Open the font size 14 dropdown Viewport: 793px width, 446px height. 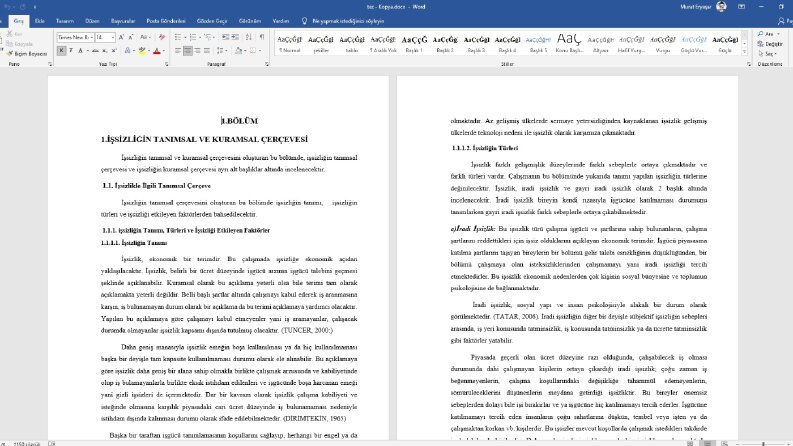click(x=105, y=37)
